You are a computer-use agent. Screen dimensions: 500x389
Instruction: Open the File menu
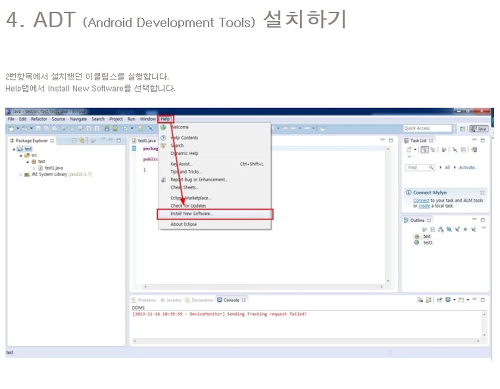[11, 119]
